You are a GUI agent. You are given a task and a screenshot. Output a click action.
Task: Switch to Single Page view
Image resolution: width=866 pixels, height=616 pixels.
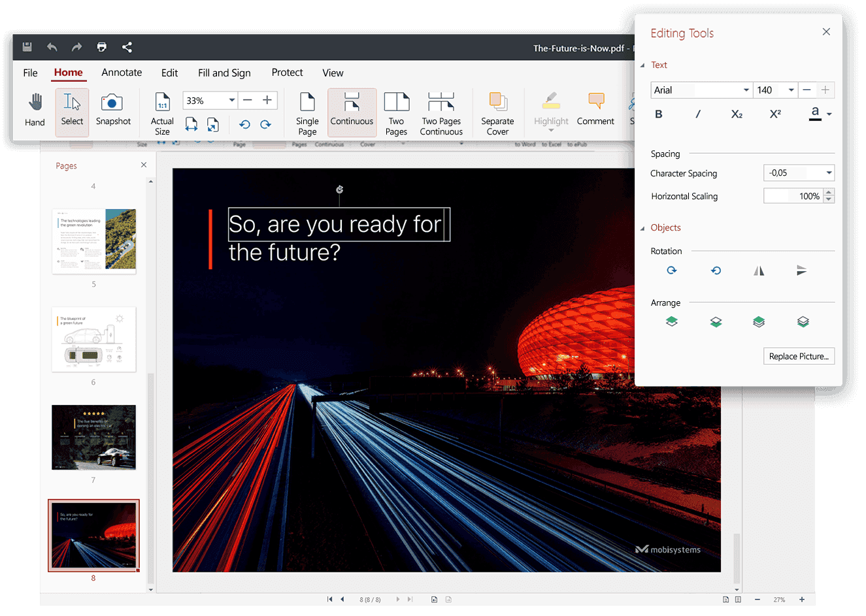click(307, 113)
